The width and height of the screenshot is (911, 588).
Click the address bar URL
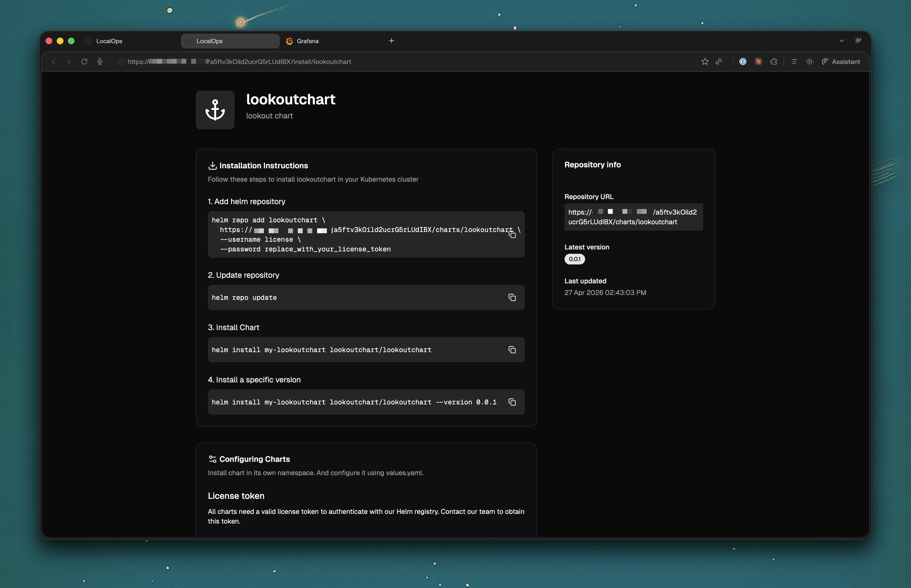click(239, 62)
